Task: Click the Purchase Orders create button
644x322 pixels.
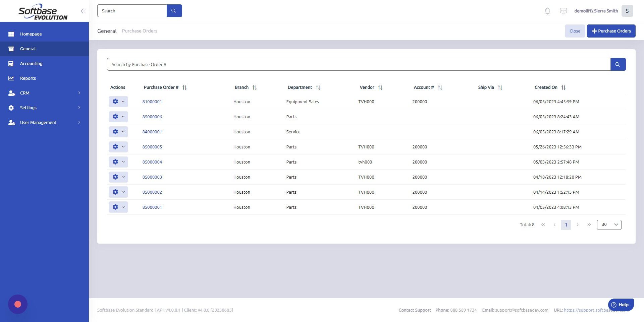Action: [x=611, y=31]
